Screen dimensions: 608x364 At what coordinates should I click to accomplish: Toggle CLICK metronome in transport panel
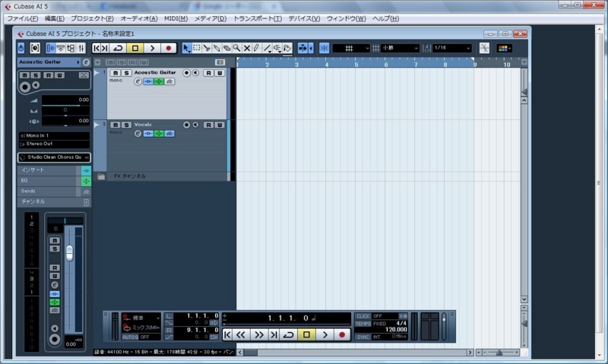click(x=363, y=316)
